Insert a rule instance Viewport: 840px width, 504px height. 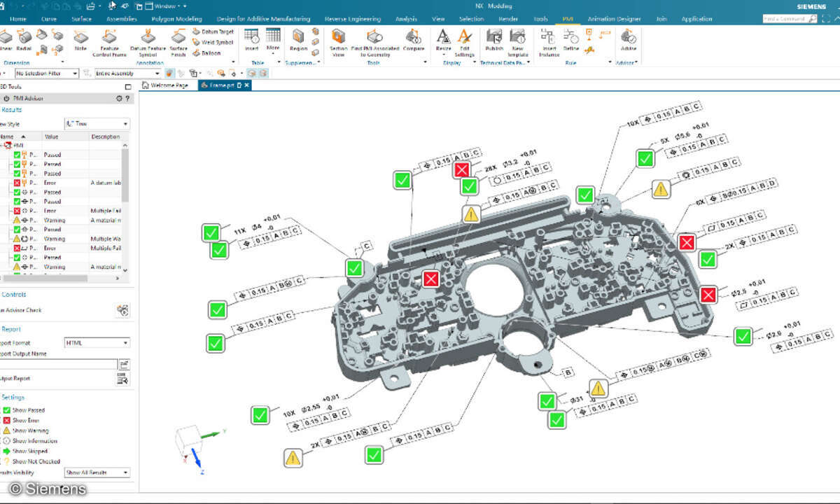[x=549, y=43]
